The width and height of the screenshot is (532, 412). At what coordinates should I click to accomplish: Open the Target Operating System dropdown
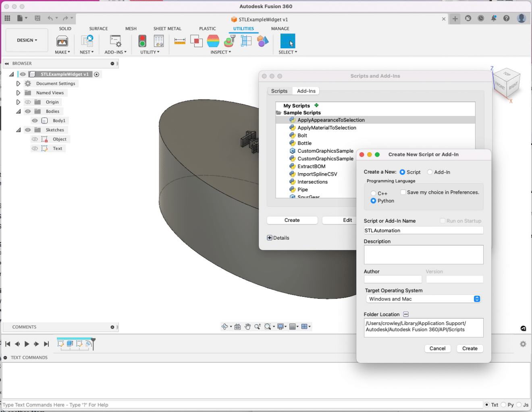click(x=477, y=299)
